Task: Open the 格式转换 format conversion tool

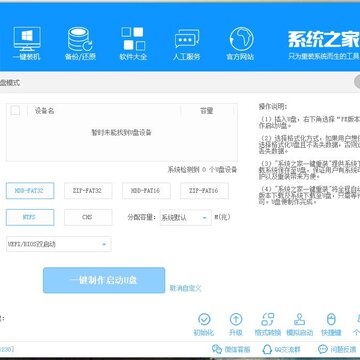Action: coord(268,324)
